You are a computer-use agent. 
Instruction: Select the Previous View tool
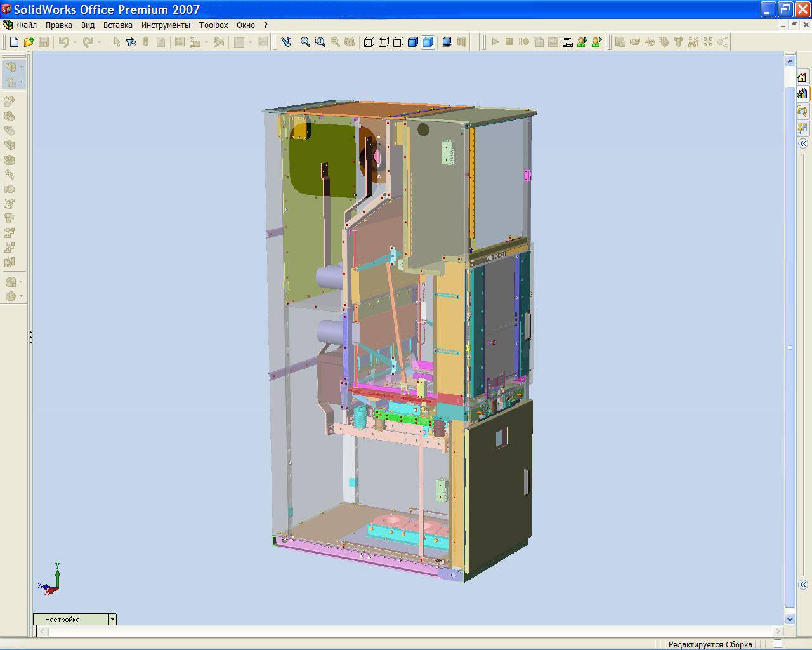click(287, 42)
